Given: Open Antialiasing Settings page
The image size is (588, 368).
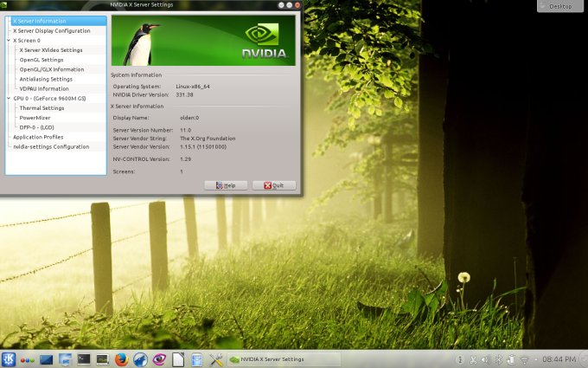Looking at the screenshot, I should [x=46, y=80].
